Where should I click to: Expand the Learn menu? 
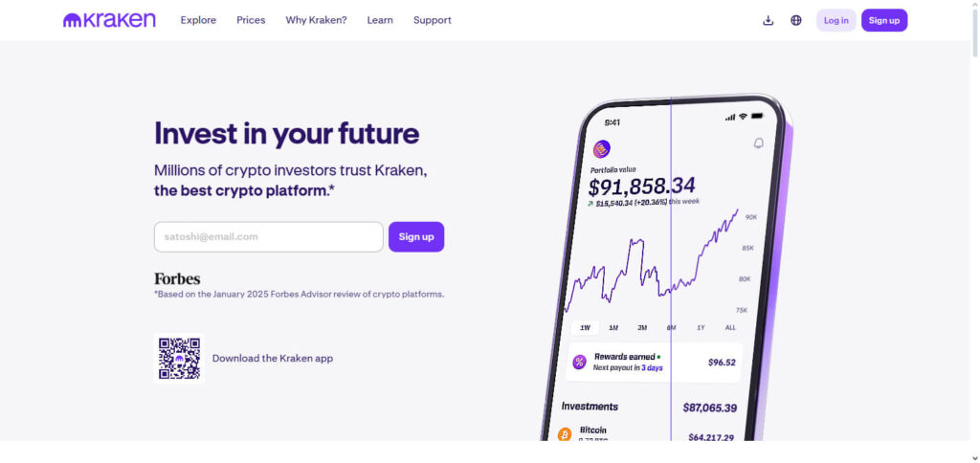[380, 20]
